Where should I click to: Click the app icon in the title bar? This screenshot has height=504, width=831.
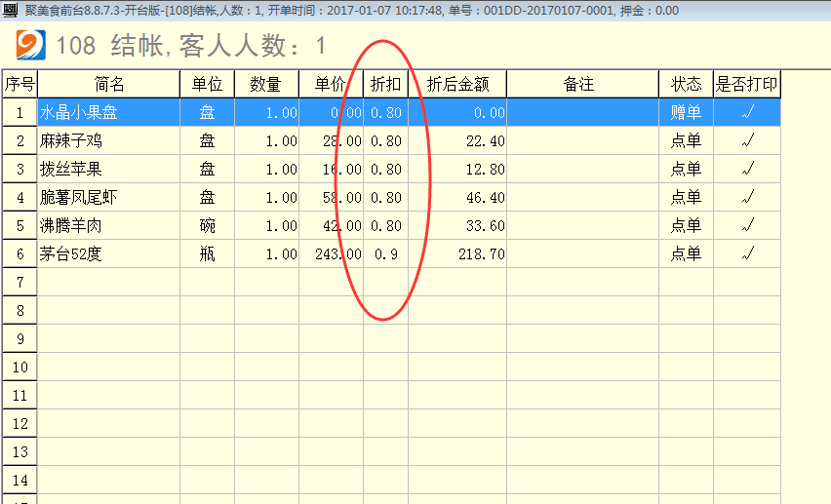click(x=10, y=10)
